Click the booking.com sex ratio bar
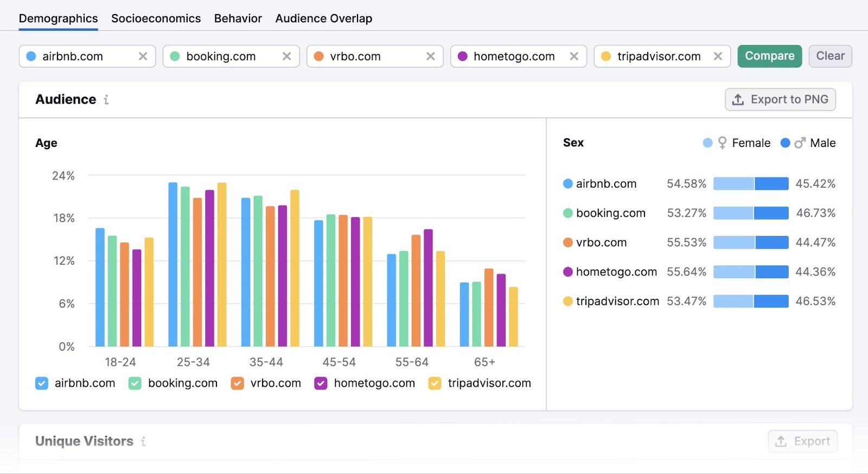This screenshot has width=868, height=474. tap(751, 213)
